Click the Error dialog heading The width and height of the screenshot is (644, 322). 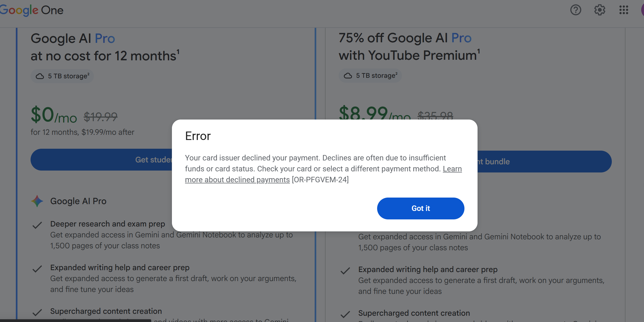[198, 136]
